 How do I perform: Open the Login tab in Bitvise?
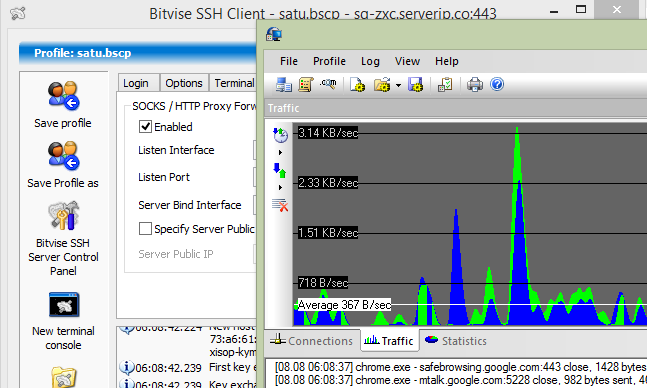(139, 83)
